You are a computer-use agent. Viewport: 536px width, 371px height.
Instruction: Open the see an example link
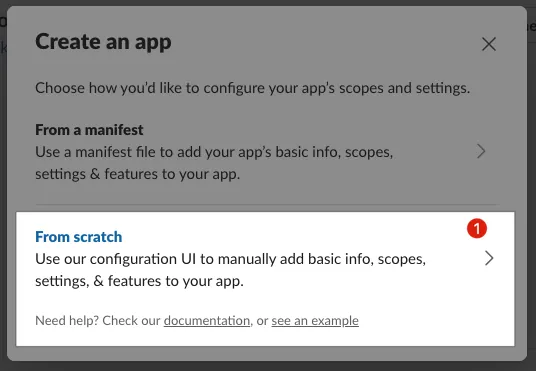point(315,321)
